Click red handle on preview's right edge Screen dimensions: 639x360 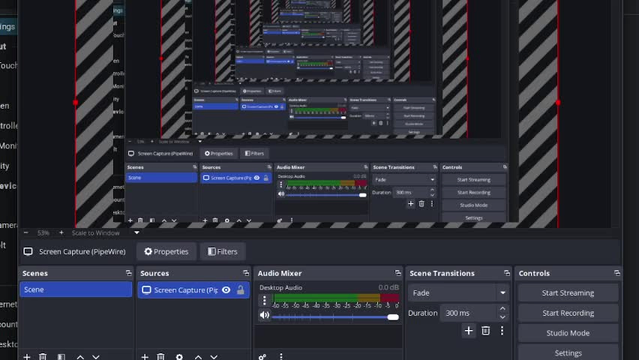click(558, 102)
